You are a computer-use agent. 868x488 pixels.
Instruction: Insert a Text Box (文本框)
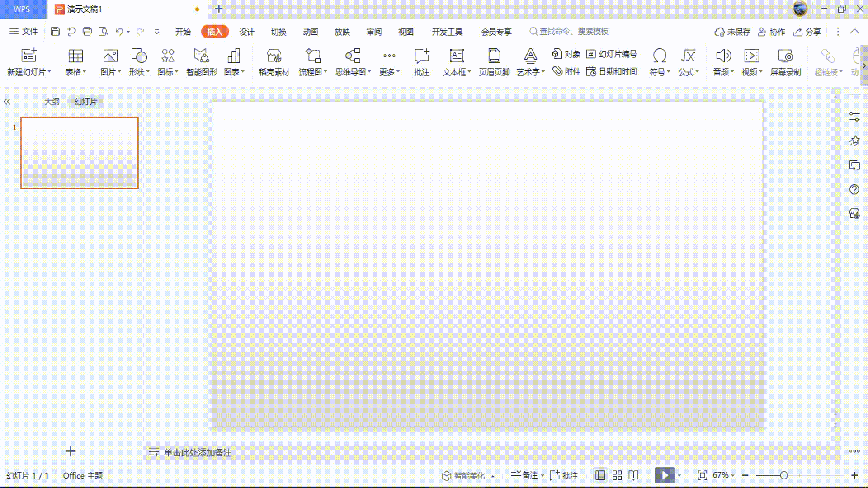(457, 62)
